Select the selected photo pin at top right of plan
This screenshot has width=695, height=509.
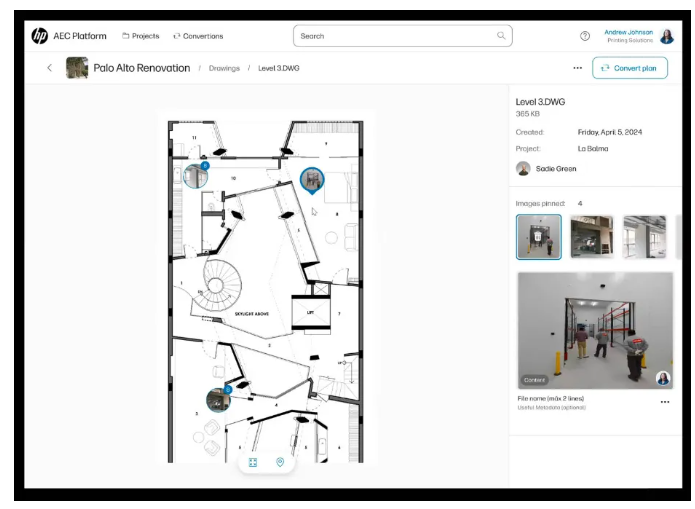coord(312,180)
